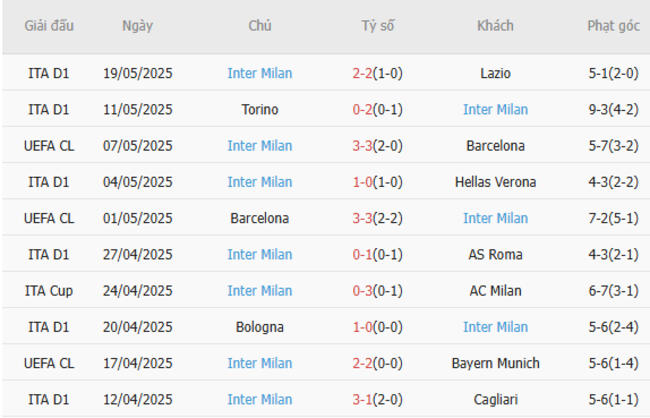The width and height of the screenshot is (650, 418).
Task: Open the 0-3 score against AC Milan
Action: coord(363,290)
